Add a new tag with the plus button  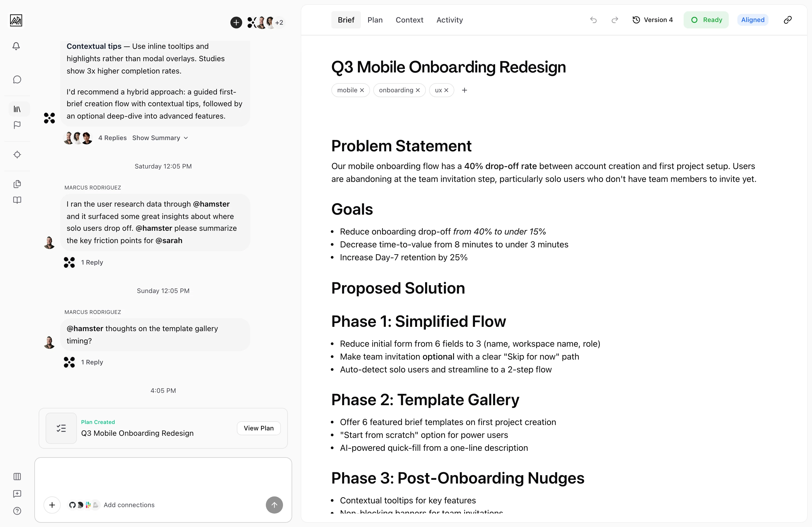464,90
